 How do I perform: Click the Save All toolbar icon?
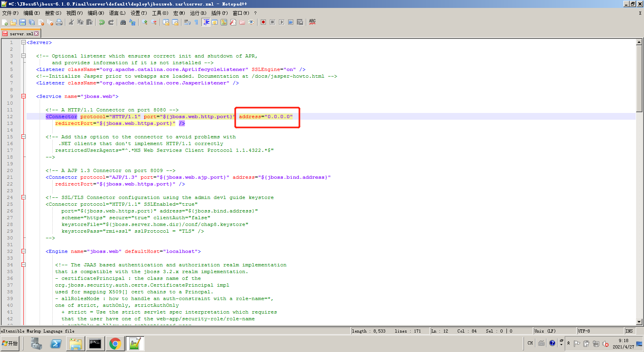[32, 22]
